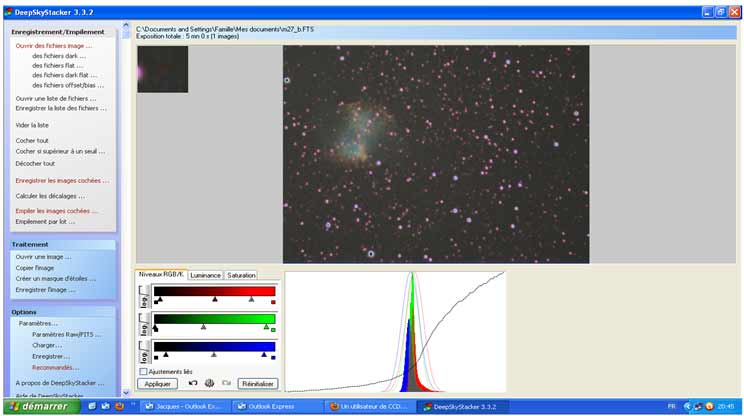Click the black square marker under the red gradient
Screen dimensions: 744x416
[x=156, y=302]
